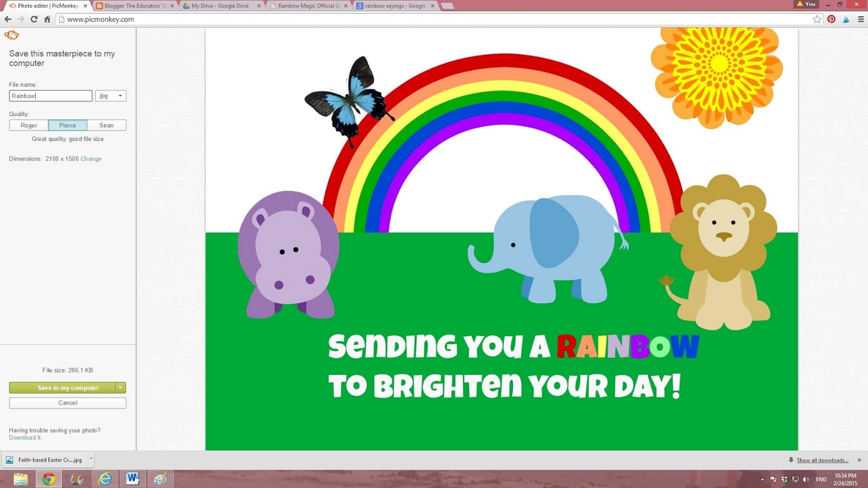Click the browser back arrow
The height and width of the screenshot is (488, 868).
click(x=8, y=19)
